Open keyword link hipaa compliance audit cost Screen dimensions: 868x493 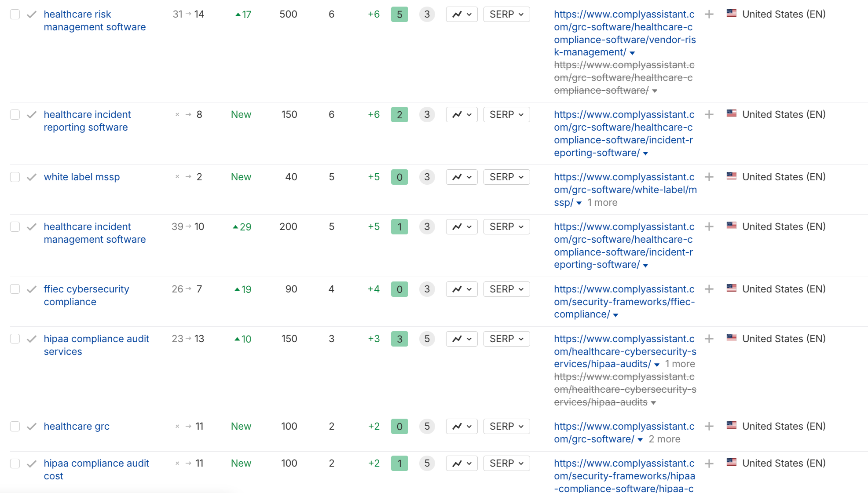click(96, 470)
